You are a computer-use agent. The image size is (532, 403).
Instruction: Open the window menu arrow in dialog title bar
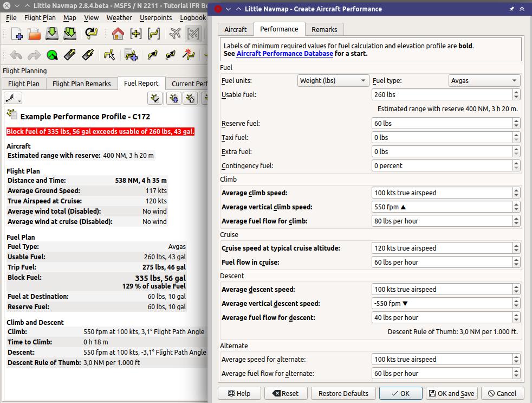click(x=228, y=9)
